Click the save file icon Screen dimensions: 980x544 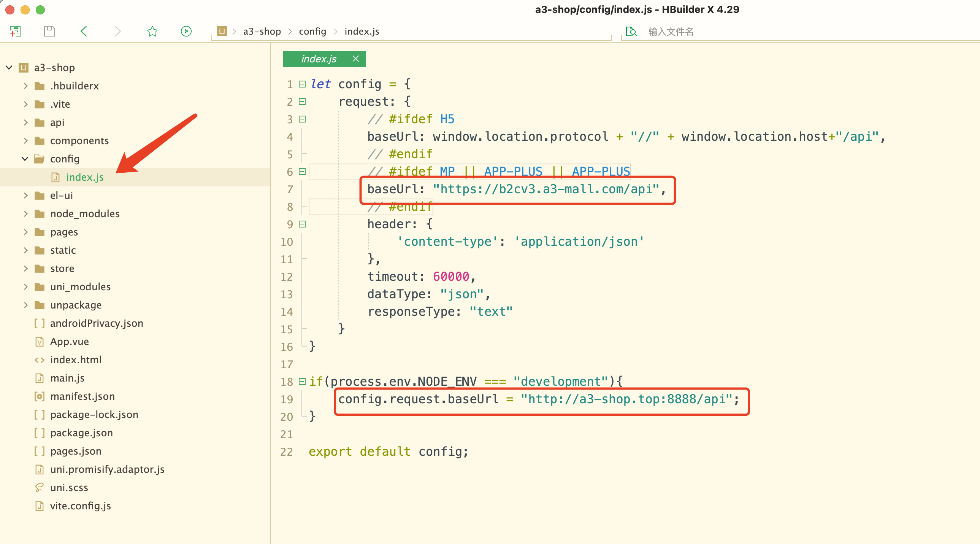pos(49,31)
